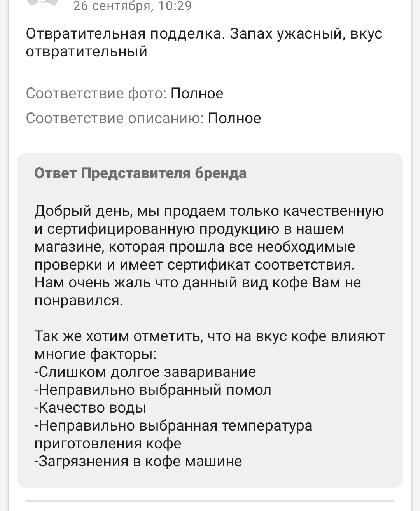Tap 'Полное' value next to Соответствие фото
This screenshot has height=511, width=420.
[x=197, y=94]
